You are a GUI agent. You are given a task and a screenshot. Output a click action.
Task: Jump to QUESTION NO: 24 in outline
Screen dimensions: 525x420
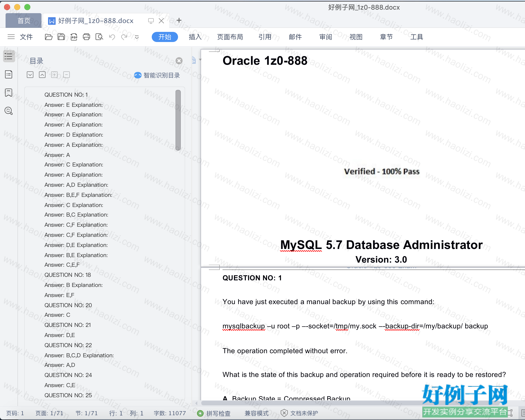pyautogui.click(x=68, y=375)
